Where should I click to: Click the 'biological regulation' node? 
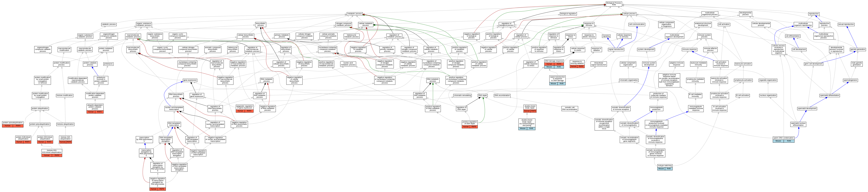point(568,14)
